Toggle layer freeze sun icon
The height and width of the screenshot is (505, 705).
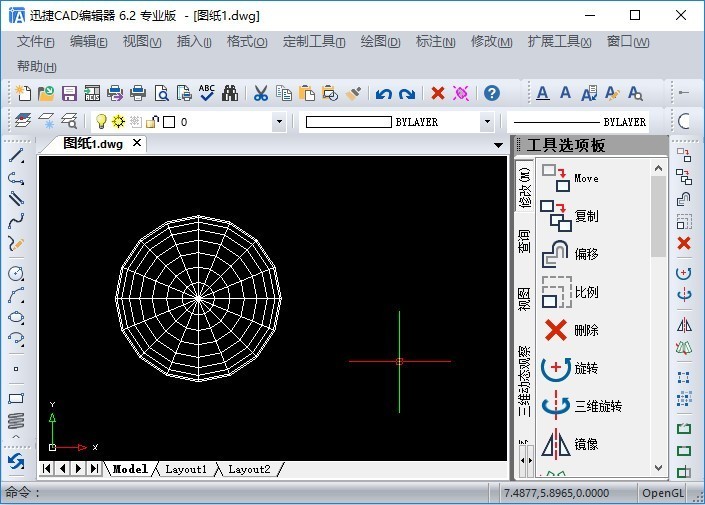118,121
